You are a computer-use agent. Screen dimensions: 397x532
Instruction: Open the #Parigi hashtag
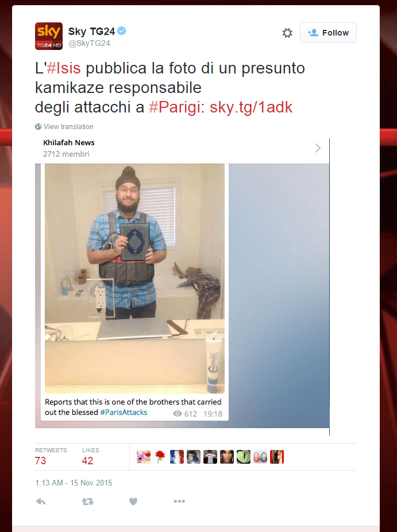click(x=175, y=107)
